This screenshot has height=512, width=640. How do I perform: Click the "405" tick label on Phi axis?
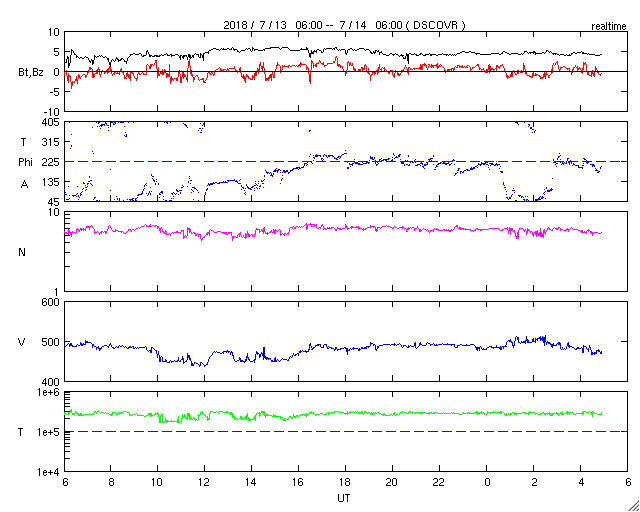pyautogui.click(x=52, y=122)
